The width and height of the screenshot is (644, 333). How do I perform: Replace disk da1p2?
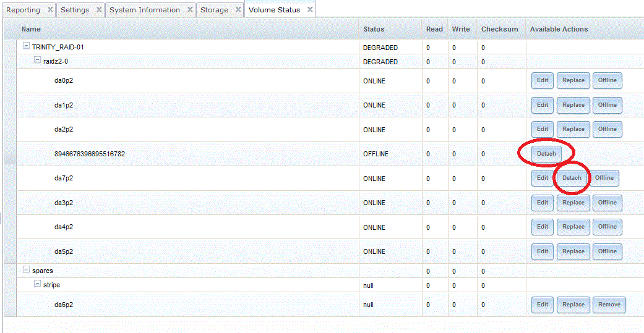tap(573, 105)
